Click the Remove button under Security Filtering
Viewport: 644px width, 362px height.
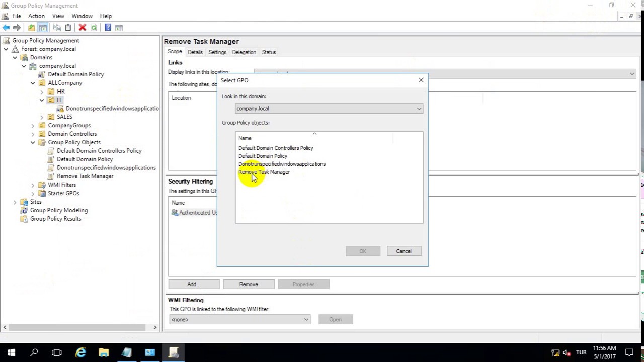pyautogui.click(x=249, y=284)
